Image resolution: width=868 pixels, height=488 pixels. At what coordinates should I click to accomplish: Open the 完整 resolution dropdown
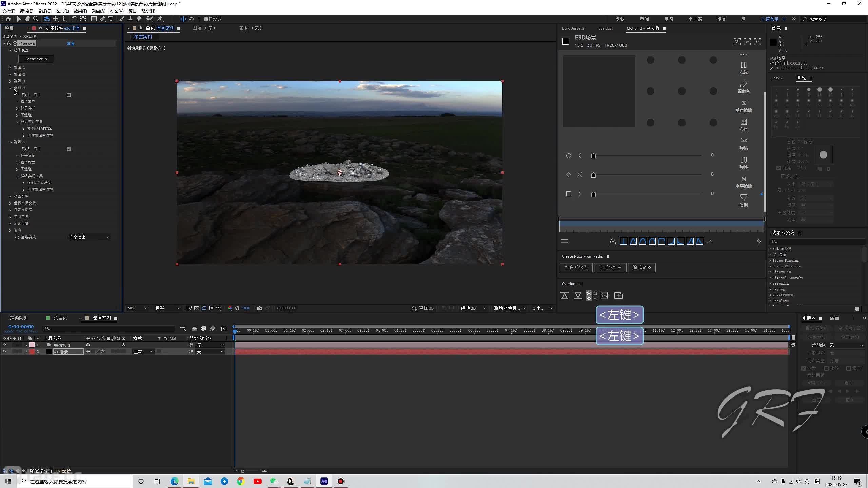point(167,308)
